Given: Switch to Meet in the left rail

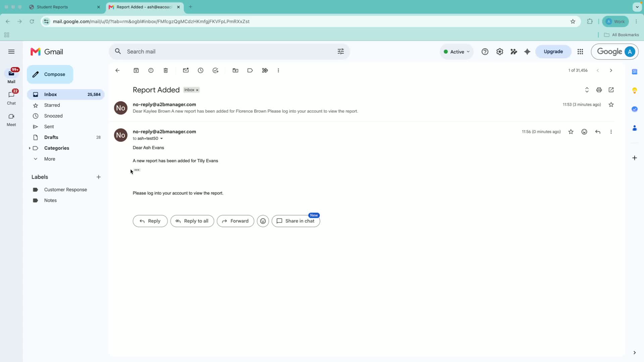Looking at the screenshot, I should [11, 120].
